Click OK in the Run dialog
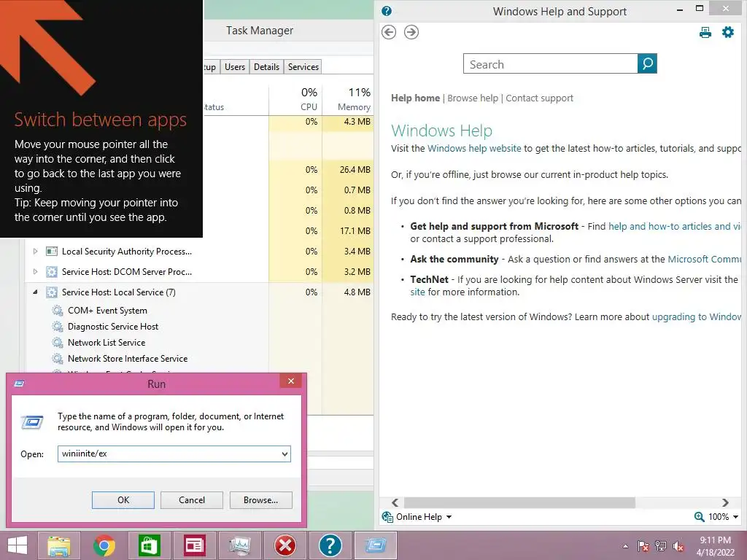This screenshot has width=747, height=560. click(x=123, y=500)
